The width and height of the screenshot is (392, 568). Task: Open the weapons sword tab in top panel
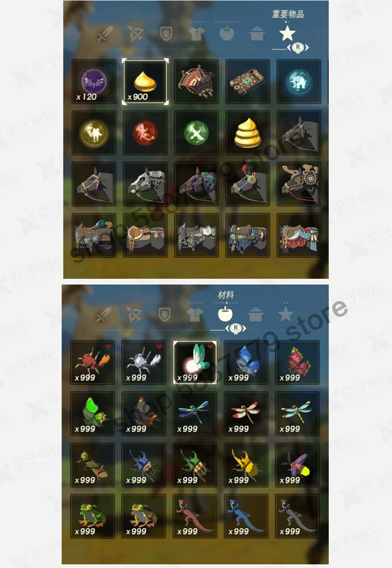tap(105, 34)
